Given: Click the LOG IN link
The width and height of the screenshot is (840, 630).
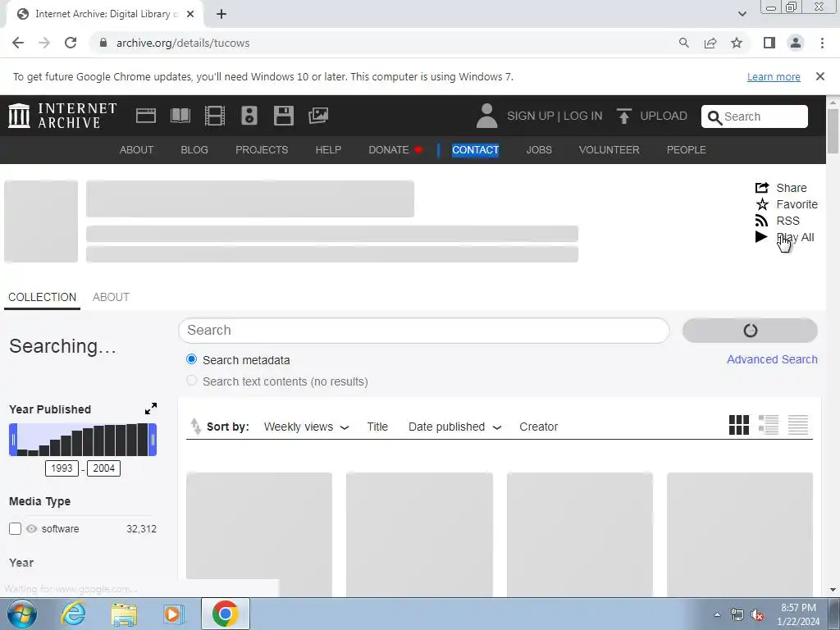Looking at the screenshot, I should click(583, 116).
